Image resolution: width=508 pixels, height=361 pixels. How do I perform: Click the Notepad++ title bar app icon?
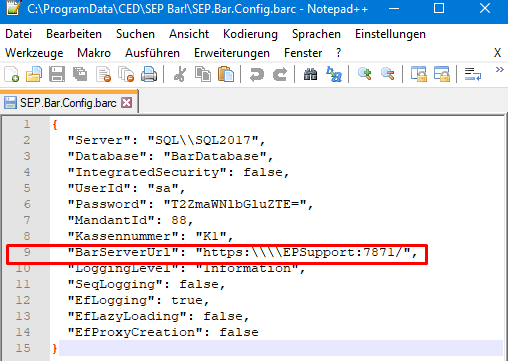(14, 8)
